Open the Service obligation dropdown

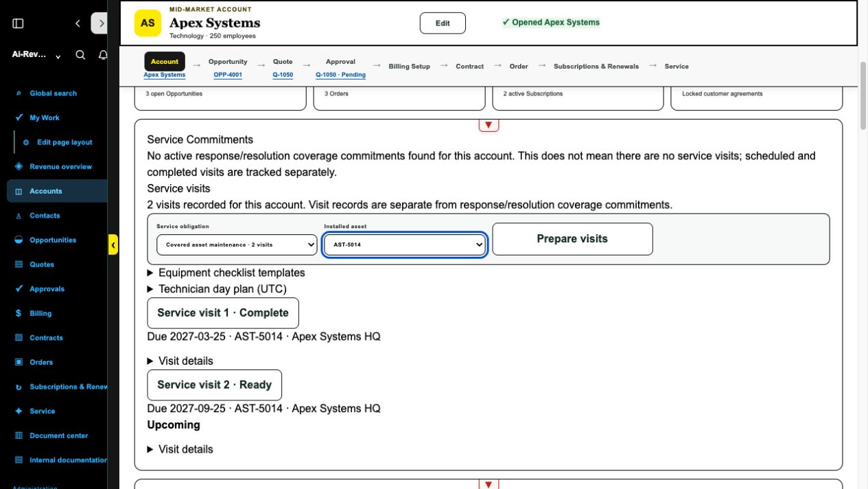point(237,244)
